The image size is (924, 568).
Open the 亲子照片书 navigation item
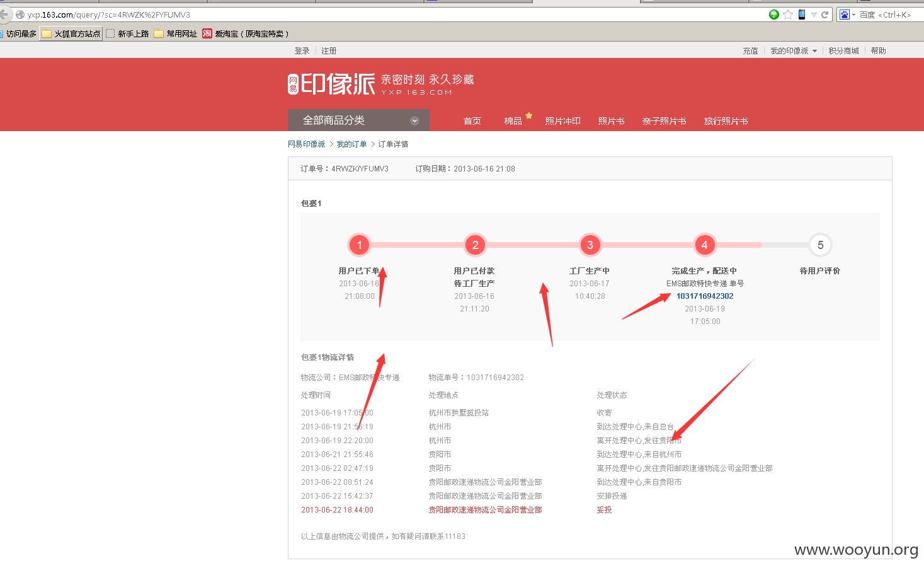point(664,121)
